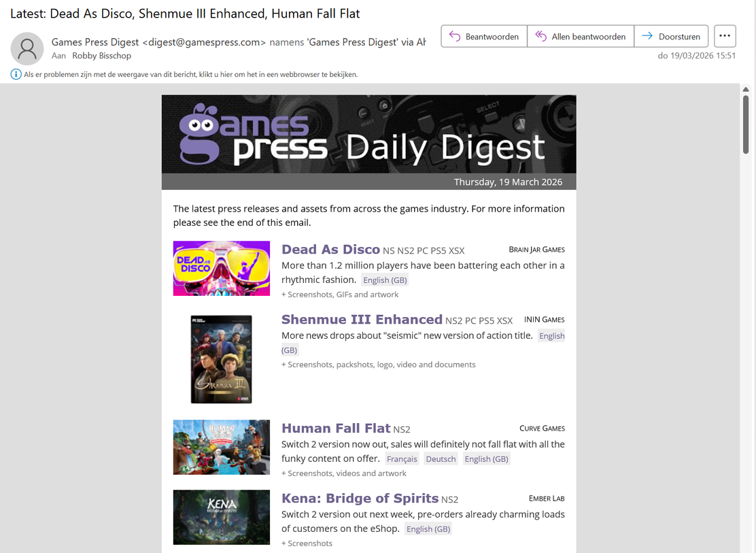This screenshot has height=553, width=756.
Task: Click the info icon in the message bar
Action: 16,74
